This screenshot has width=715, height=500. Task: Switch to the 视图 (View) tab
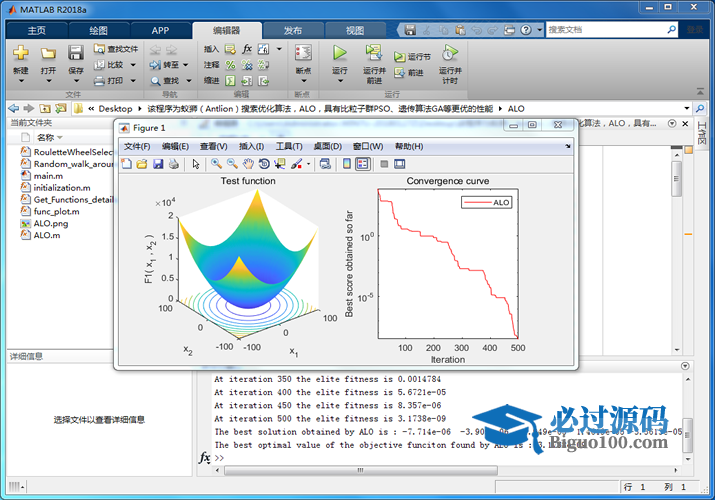(x=355, y=30)
